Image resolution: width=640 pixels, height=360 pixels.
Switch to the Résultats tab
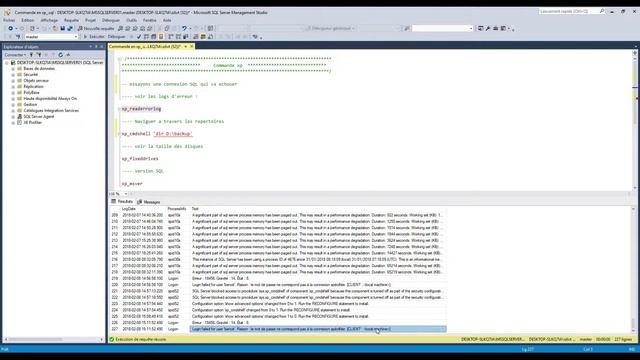122,202
